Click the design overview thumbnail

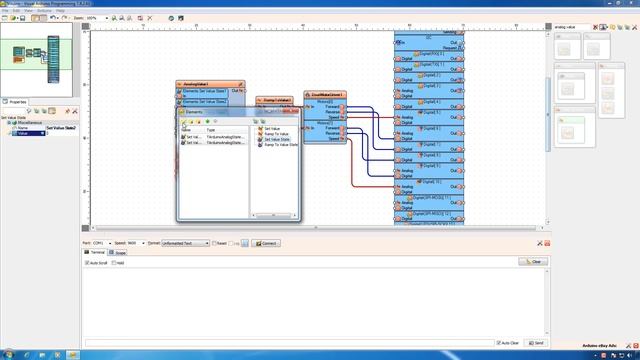tap(36, 60)
